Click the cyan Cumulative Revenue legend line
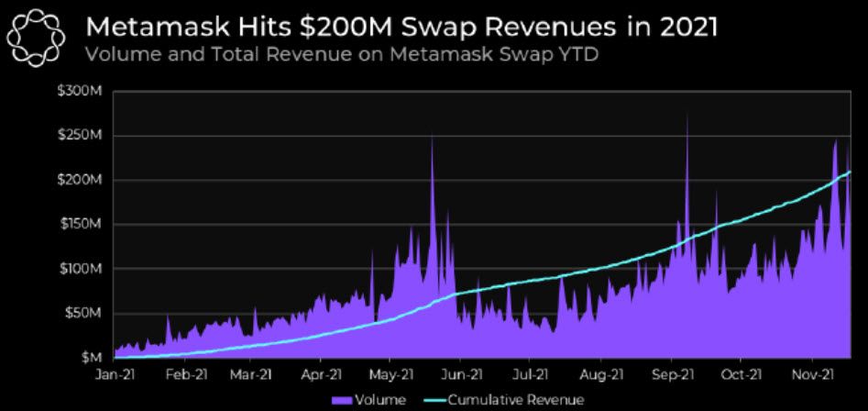This screenshot has width=868, height=411. click(x=434, y=400)
